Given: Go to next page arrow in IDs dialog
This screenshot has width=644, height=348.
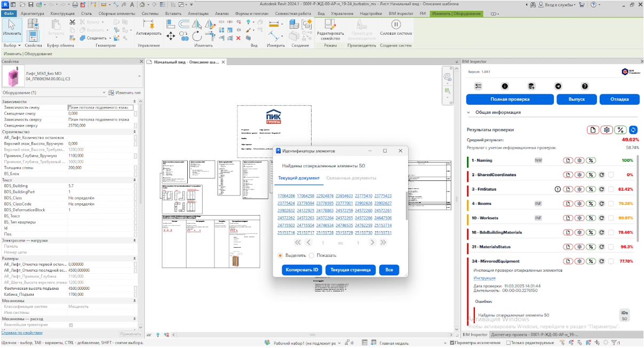Looking at the screenshot, I should pyautogui.click(x=372, y=242).
